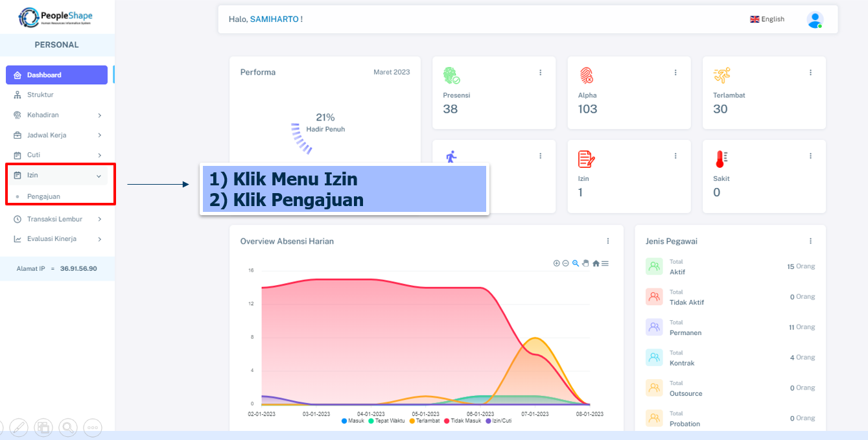
Task: Open the user profile avatar
Action: [815, 19]
